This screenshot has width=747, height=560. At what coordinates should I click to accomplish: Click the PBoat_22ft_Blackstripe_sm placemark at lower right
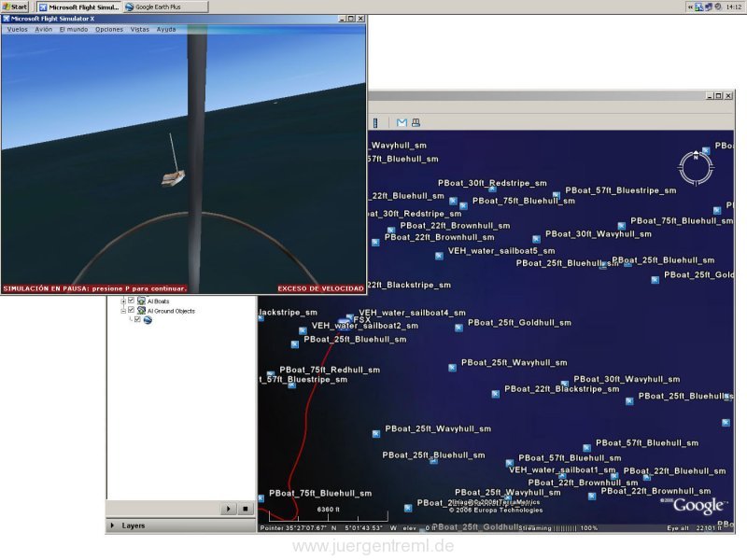pyautogui.click(x=496, y=394)
